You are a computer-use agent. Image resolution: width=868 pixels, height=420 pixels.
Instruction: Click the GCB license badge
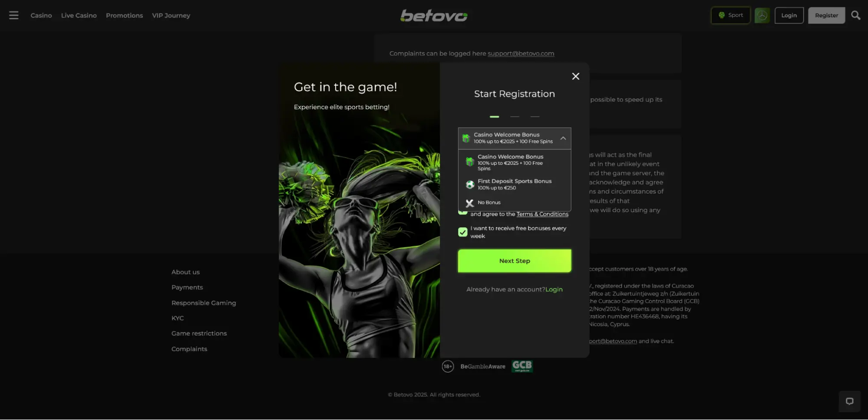pyautogui.click(x=522, y=366)
